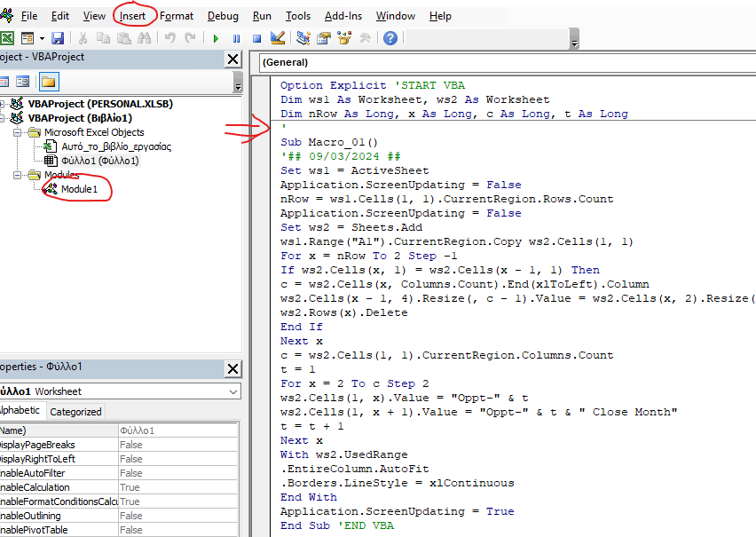Close the Project - VBAProject panel
This screenshot has height=537, width=756.
click(232, 59)
